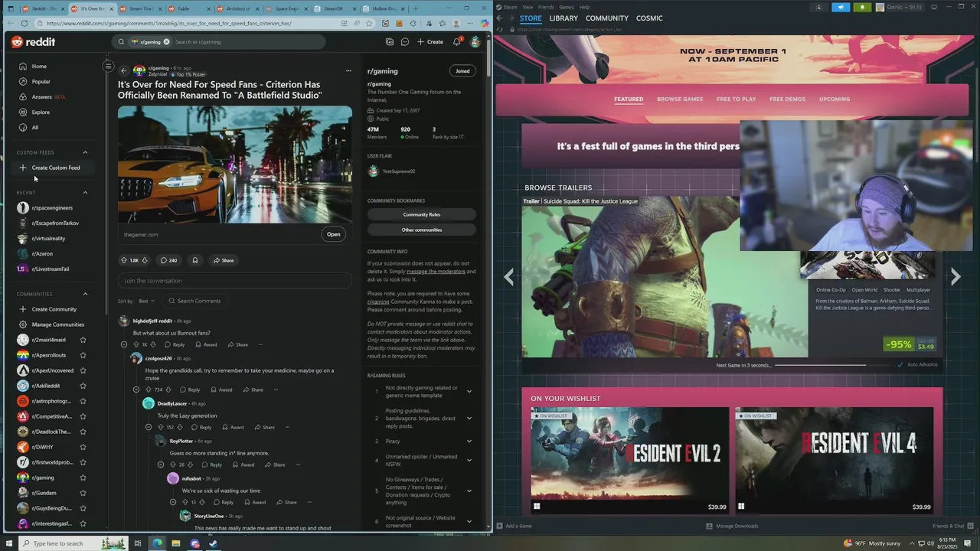Viewport: 980px width, 551px height.
Task: Toggle star for r/Gundam
Action: pos(83,493)
